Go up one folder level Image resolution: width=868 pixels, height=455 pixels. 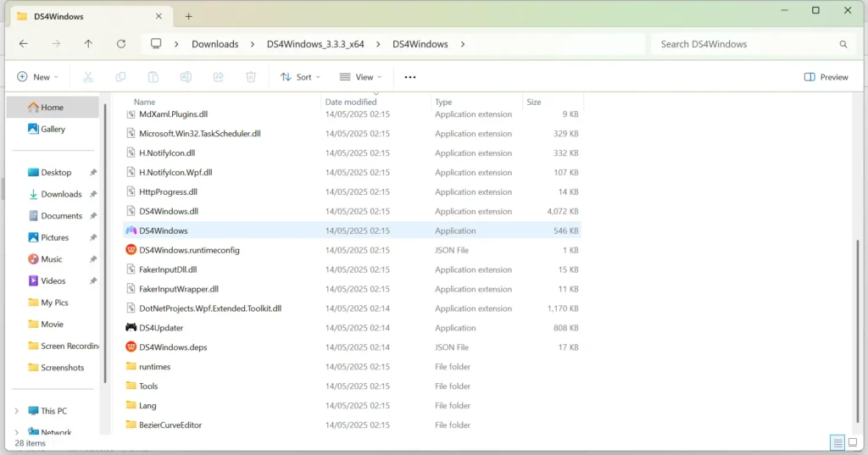(88, 44)
